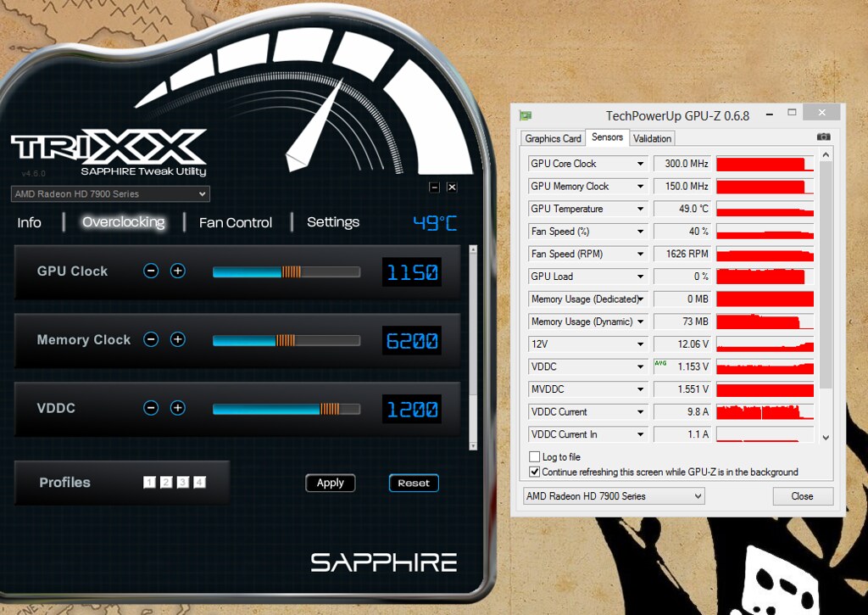The image size is (868, 615).
Task: Open the Memory Usage (Dynamic) dropdown
Action: [x=641, y=321]
